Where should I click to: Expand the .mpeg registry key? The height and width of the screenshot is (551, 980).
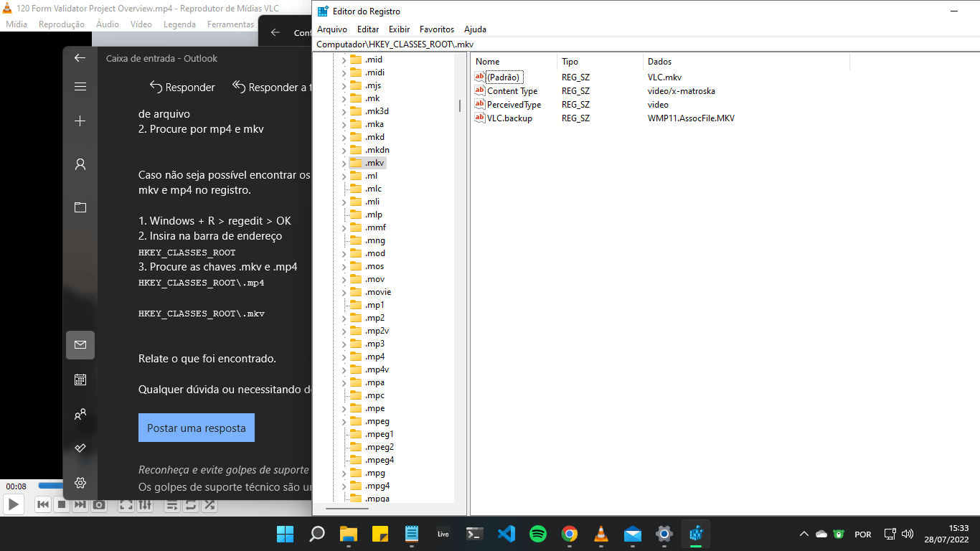[344, 421]
